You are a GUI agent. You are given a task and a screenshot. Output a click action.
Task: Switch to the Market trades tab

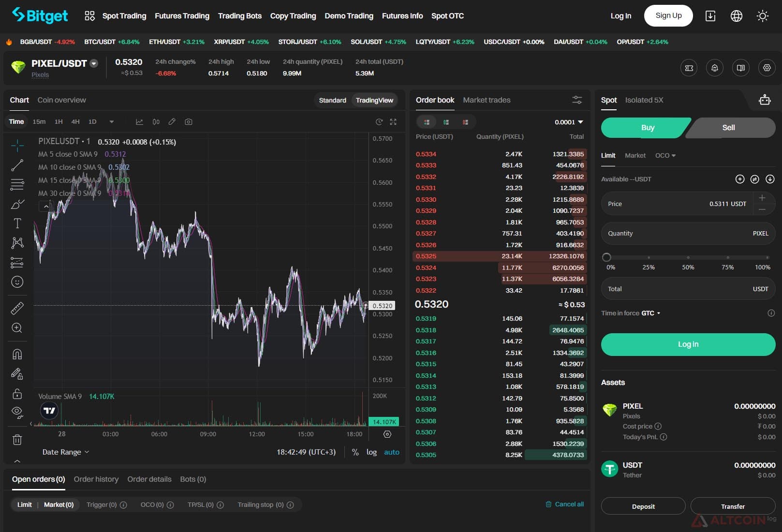[487, 100]
